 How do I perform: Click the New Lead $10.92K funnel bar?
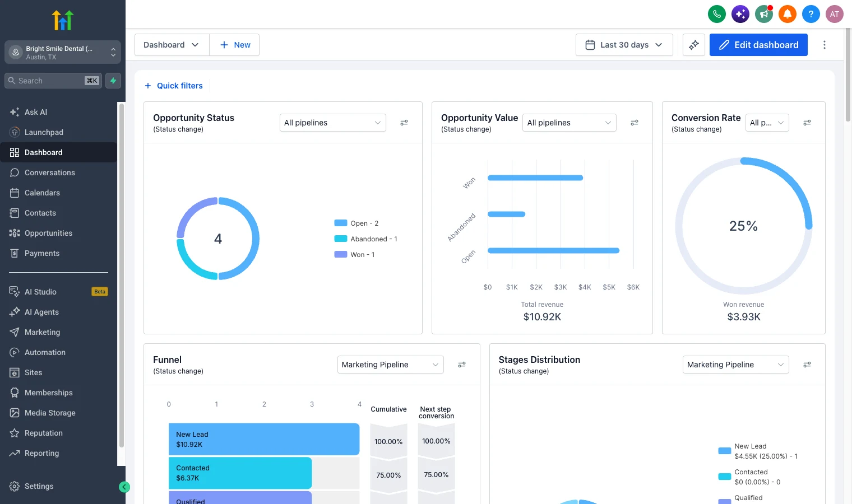tap(264, 439)
